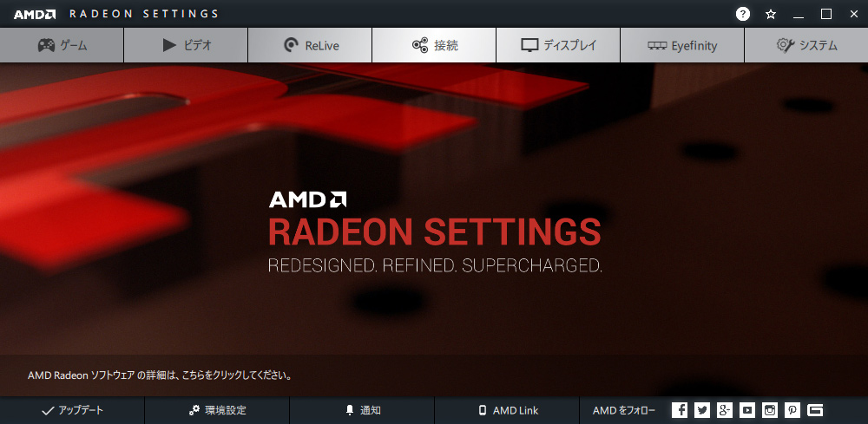This screenshot has width=868, height=424.
Task: Open the Eyefinity tab
Action: (x=682, y=45)
